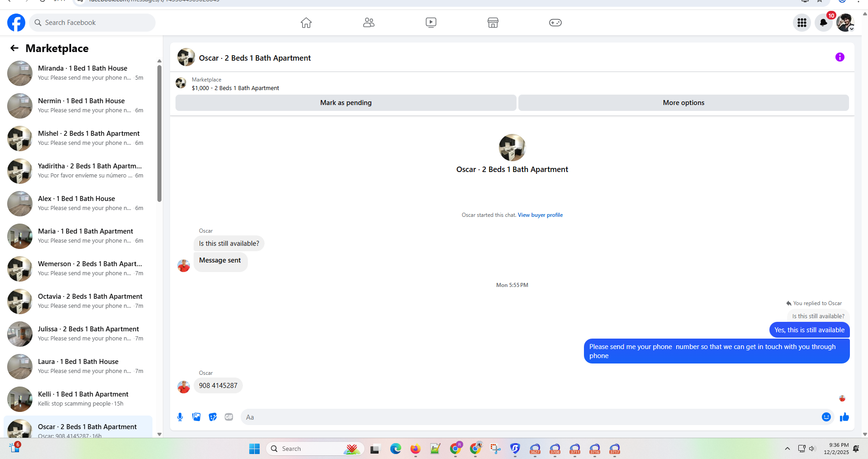868x459 pixels.
Task: Click More options button
Action: point(683,103)
